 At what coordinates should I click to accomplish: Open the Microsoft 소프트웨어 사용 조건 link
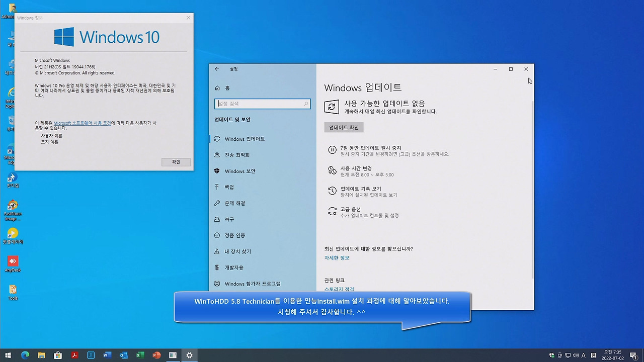[x=83, y=123]
